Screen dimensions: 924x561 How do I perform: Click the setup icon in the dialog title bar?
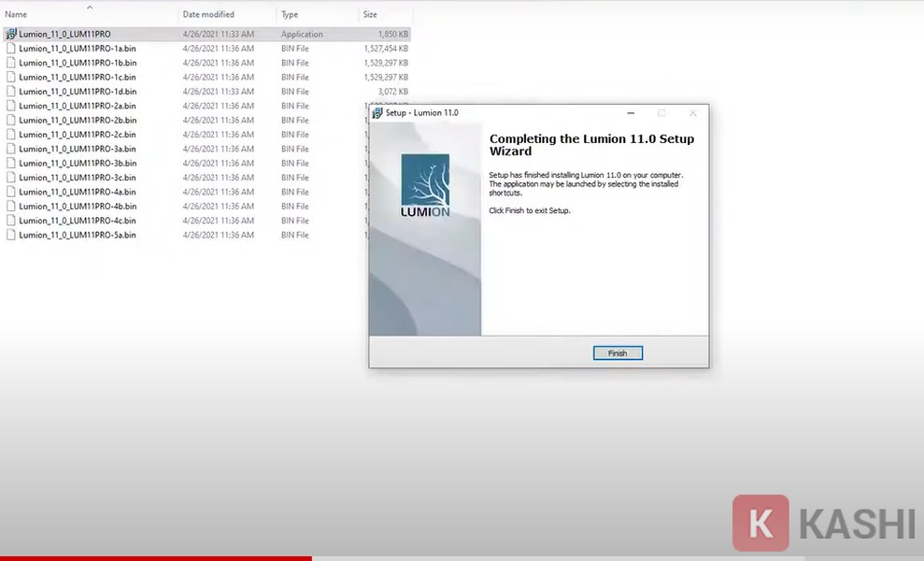tap(377, 113)
